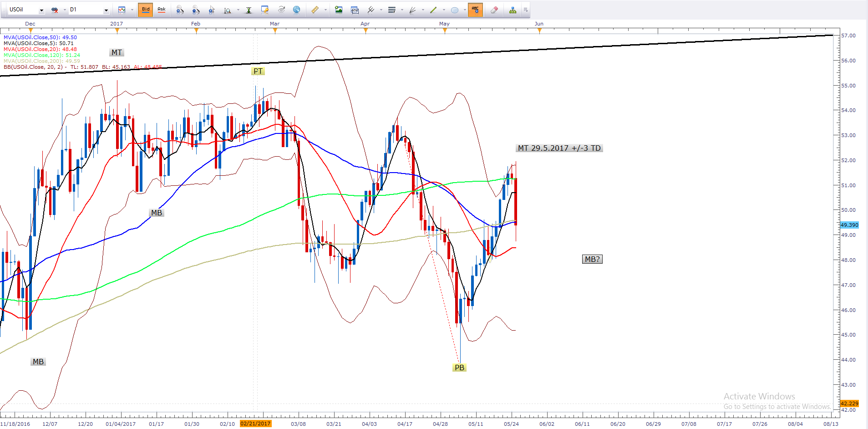Toggle the Bid price display

pos(146,10)
